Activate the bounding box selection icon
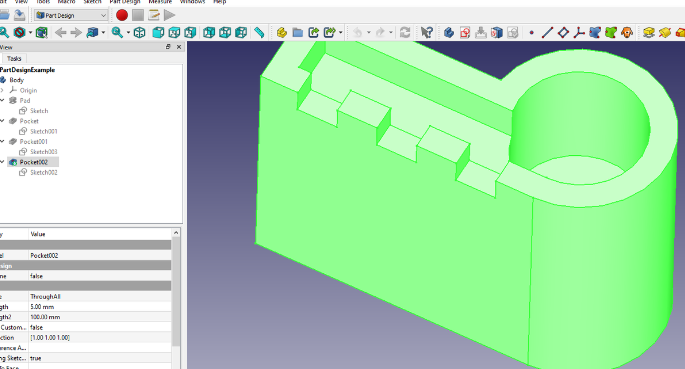 pyautogui.click(x=42, y=32)
